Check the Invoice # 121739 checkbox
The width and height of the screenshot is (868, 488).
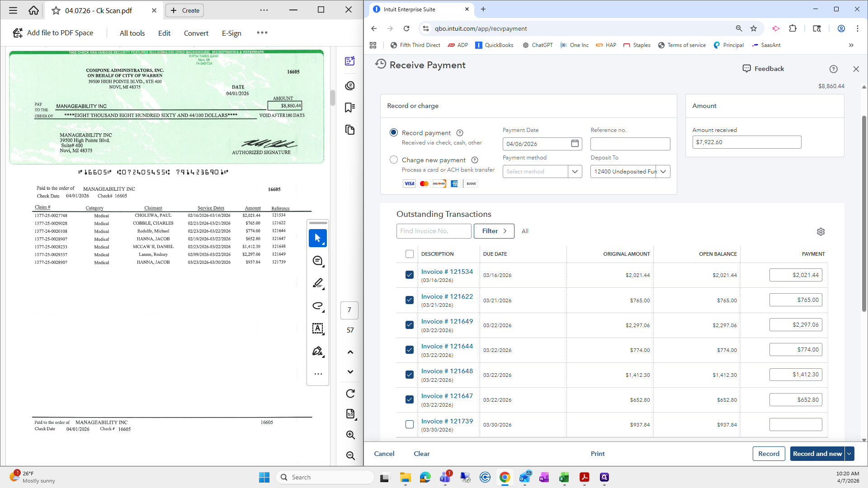(410, 424)
